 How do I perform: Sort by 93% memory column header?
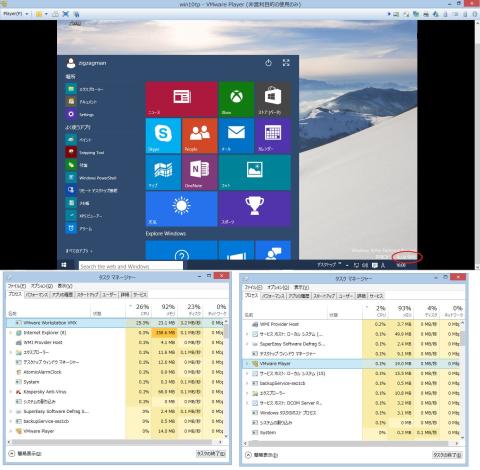tap(400, 311)
